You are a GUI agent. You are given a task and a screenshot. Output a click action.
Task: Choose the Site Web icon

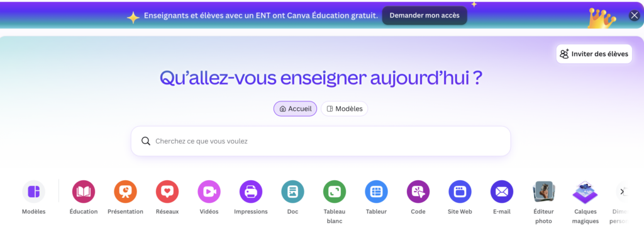click(460, 192)
